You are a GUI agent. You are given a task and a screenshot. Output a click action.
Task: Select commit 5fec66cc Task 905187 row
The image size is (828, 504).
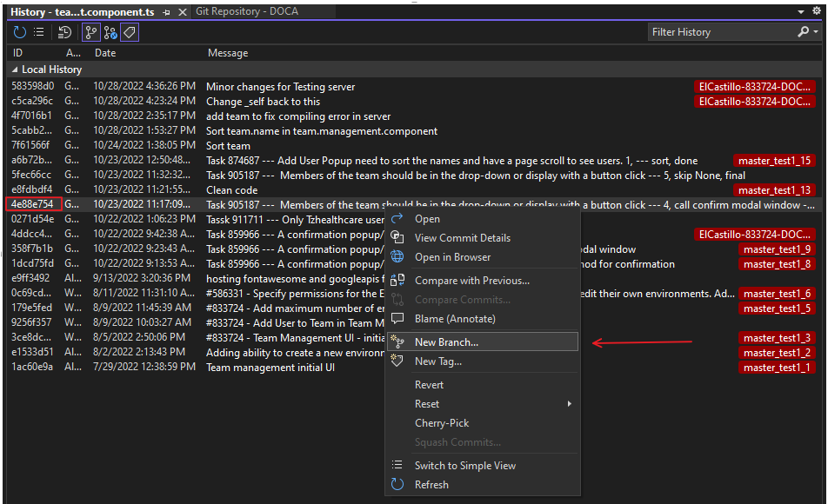point(413,176)
